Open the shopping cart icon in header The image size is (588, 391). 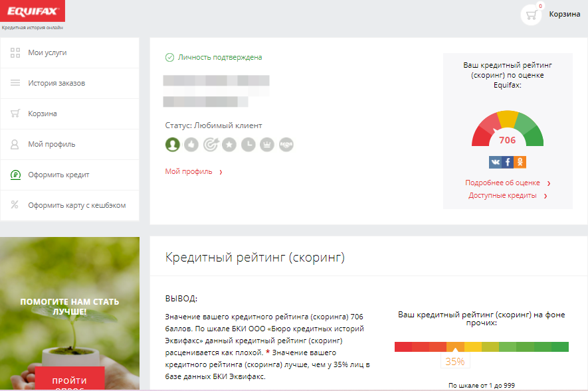532,15
